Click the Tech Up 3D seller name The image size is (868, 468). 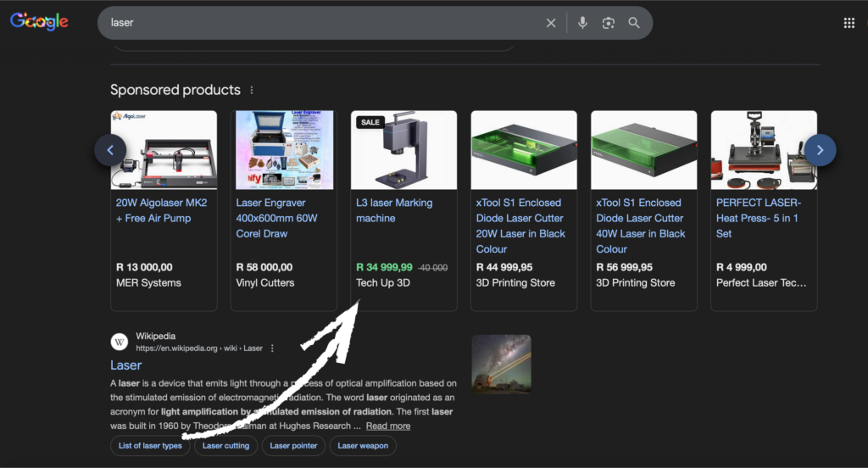click(x=383, y=283)
